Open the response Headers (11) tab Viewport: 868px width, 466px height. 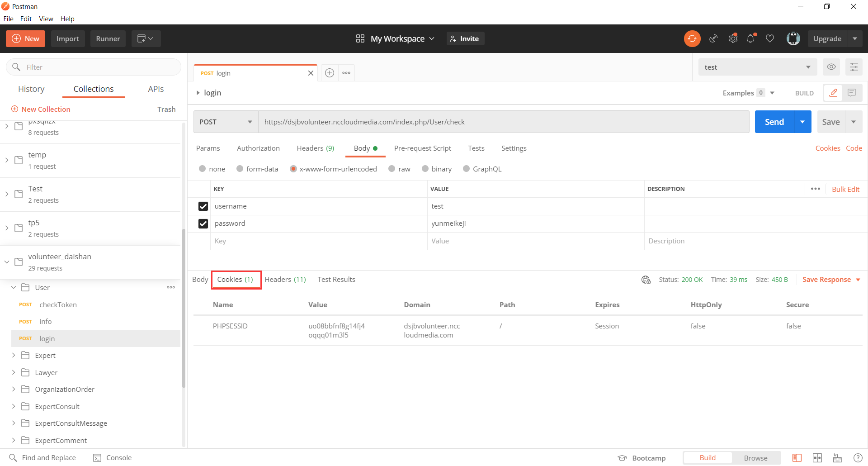click(285, 280)
